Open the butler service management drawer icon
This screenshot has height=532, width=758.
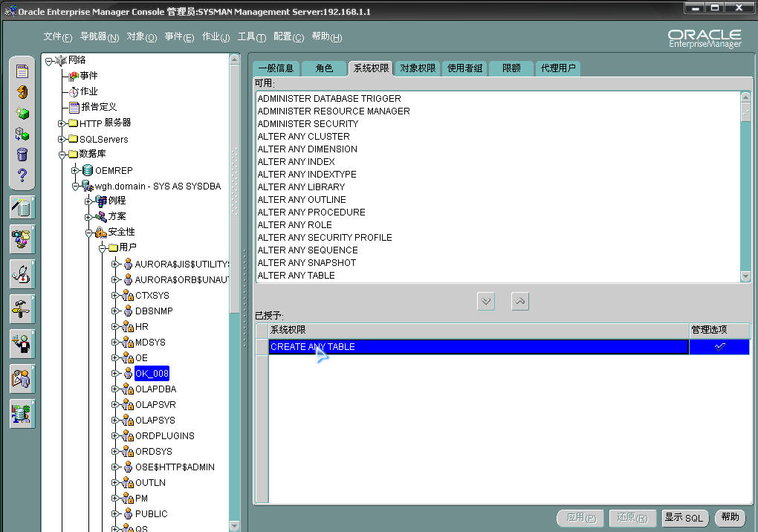click(22, 343)
